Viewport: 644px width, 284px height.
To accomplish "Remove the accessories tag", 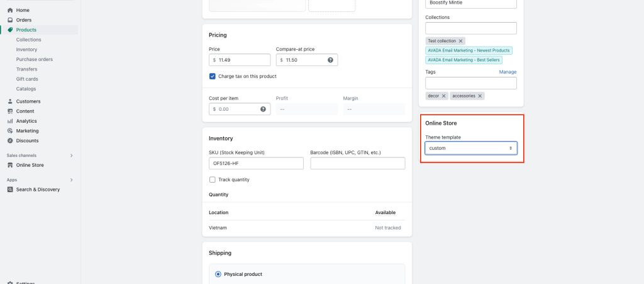I will (480, 96).
